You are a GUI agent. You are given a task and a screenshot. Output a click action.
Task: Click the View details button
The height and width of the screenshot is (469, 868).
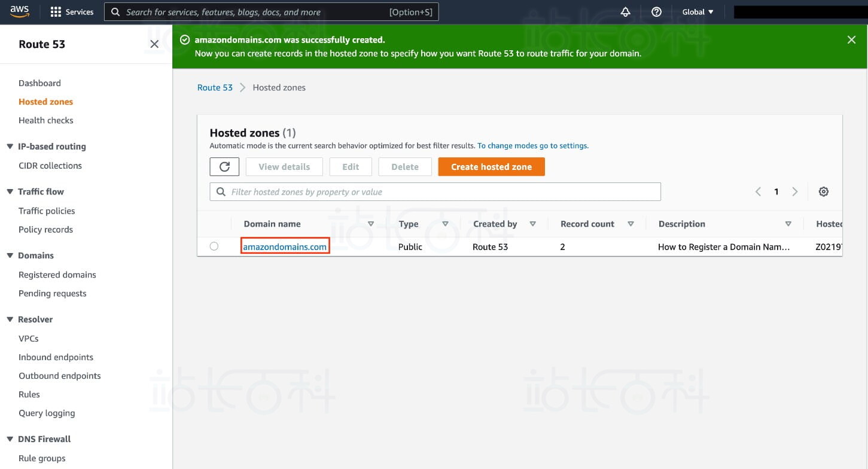tap(284, 167)
